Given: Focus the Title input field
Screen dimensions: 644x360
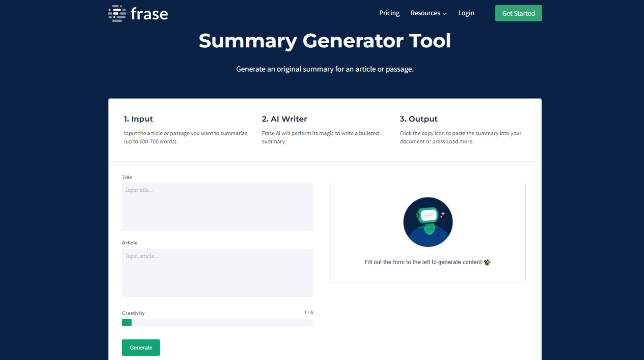Looking at the screenshot, I should 217,207.
